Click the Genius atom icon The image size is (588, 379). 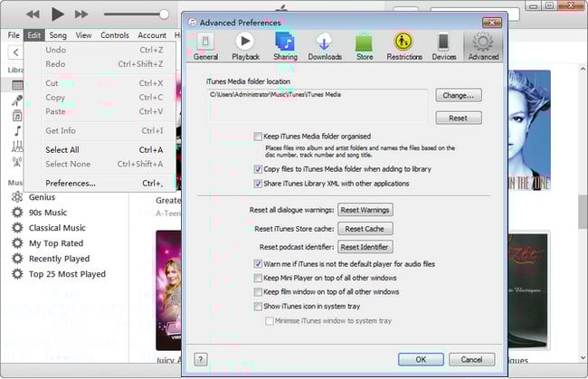click(x=17, y=197)
